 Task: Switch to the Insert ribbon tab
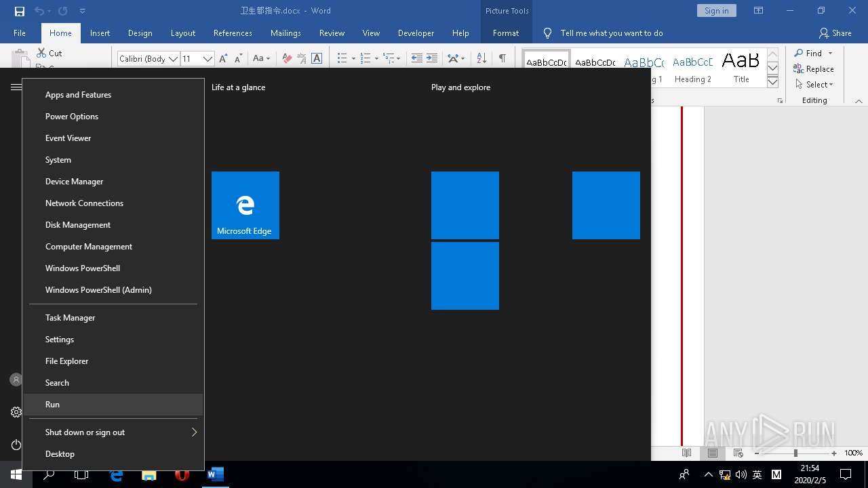click(x=100, y=33)
